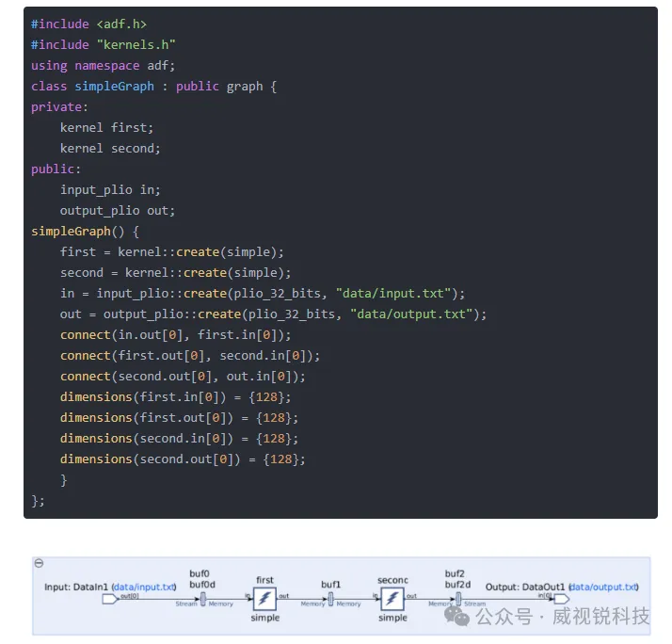This screenshot has height=644, width=672.
Task: Select the second kernel lightning icon
Action: pyautogui.click(x=392, y=599)
